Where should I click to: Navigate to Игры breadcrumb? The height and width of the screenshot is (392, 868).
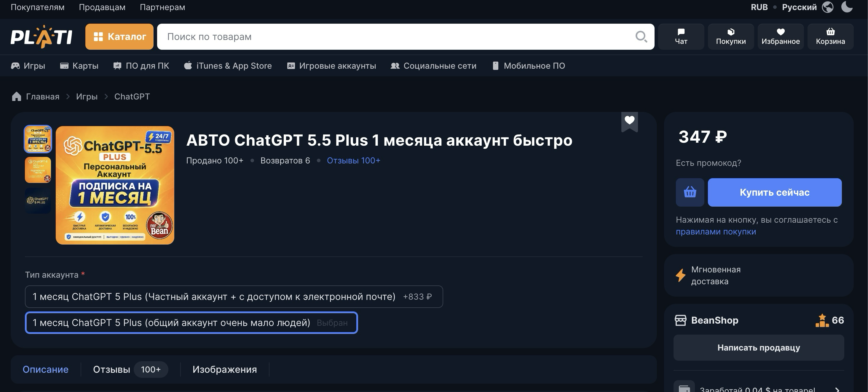click(87, 97)
